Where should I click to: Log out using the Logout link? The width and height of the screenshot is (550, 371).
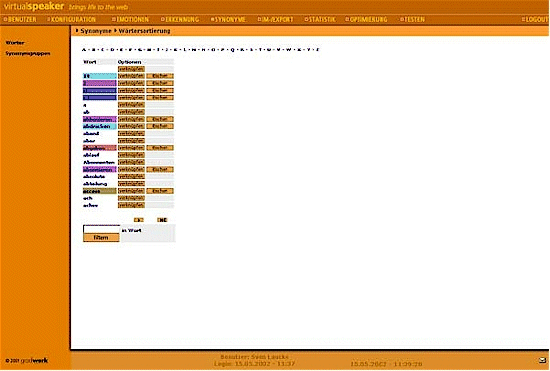click(x=535, y=19)
